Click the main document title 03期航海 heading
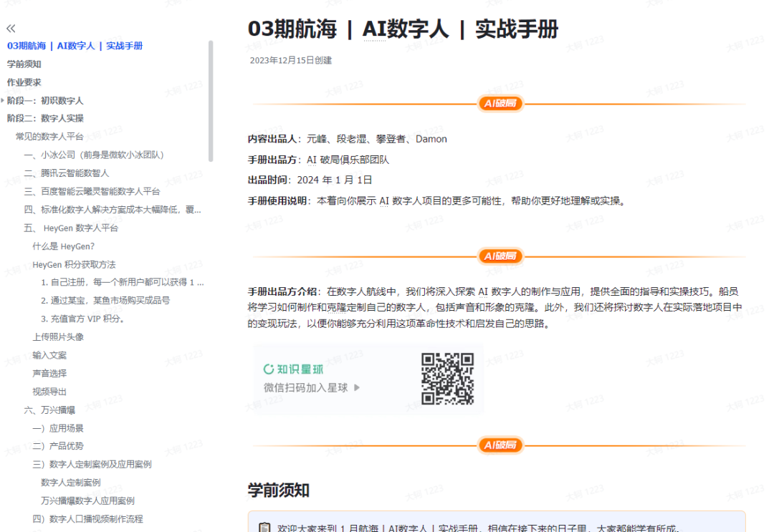This screenshot has width=774, height=532. tap(403, 29)
